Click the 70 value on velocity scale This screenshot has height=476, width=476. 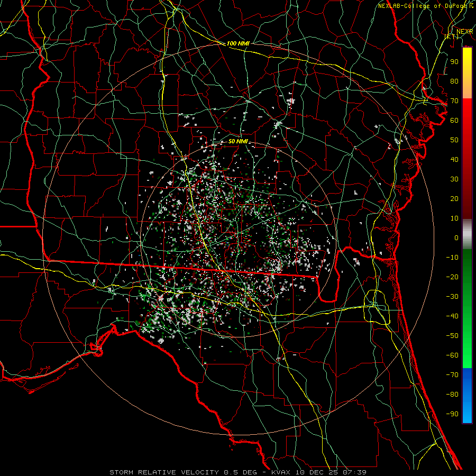coord(454,101)
